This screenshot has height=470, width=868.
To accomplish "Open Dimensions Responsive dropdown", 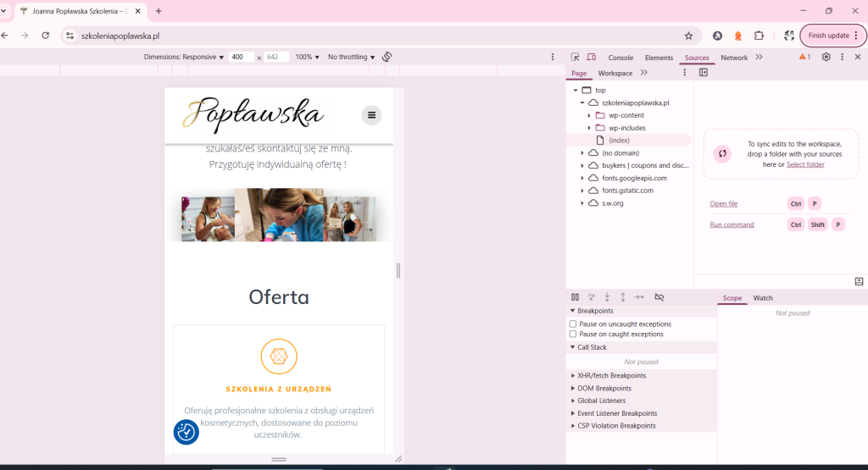I will (x=184, y=57).
